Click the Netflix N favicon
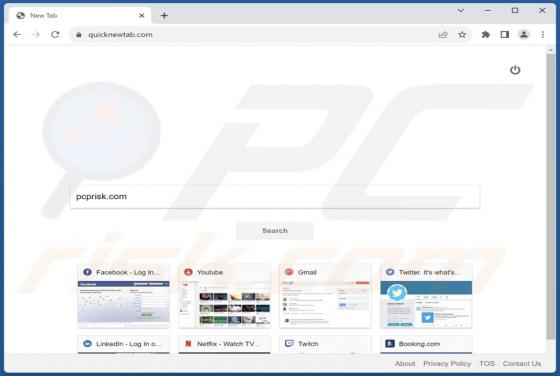Image resolution: width=560 pixels, height=376 pixels. 188,344
